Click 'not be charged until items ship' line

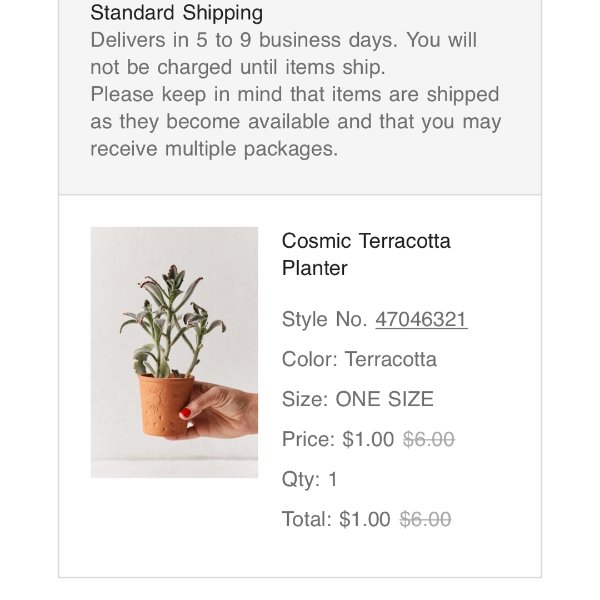click(x=237, y=68)
